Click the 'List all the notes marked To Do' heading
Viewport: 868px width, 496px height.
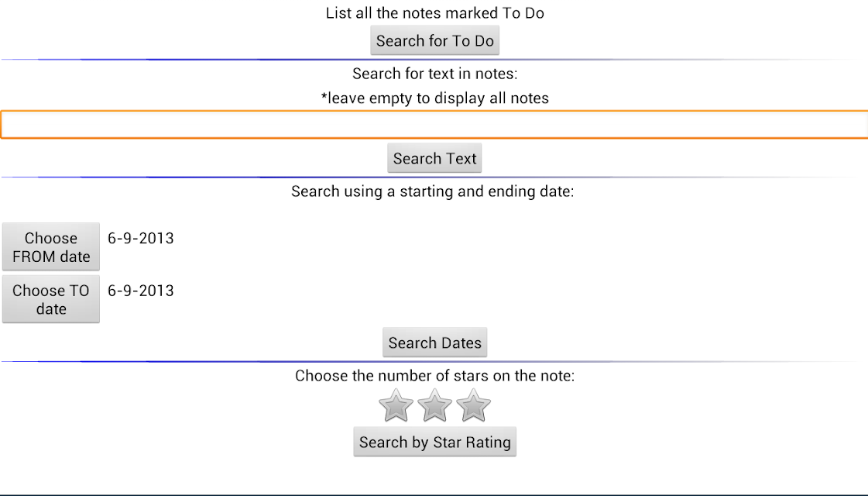[434, 12]
